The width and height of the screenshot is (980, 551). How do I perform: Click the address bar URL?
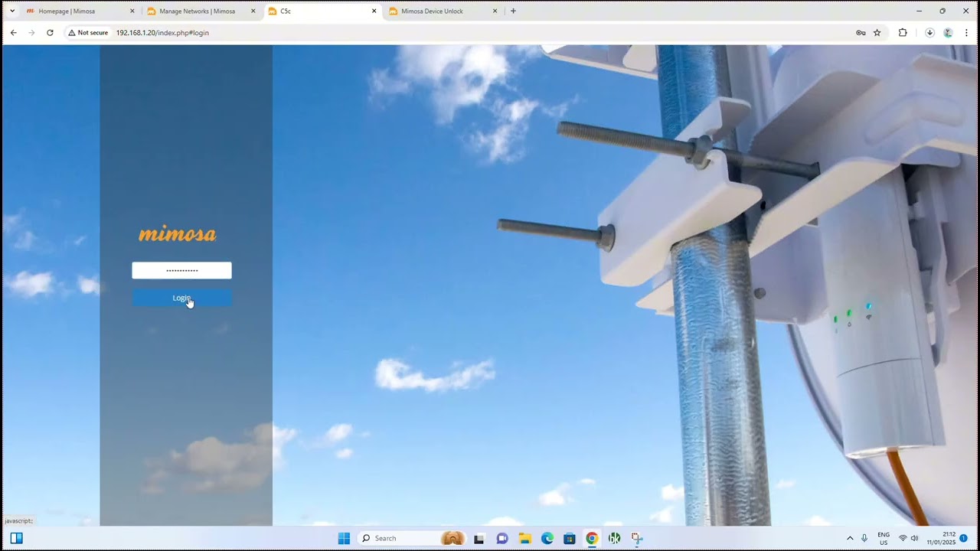click(162, 33)
